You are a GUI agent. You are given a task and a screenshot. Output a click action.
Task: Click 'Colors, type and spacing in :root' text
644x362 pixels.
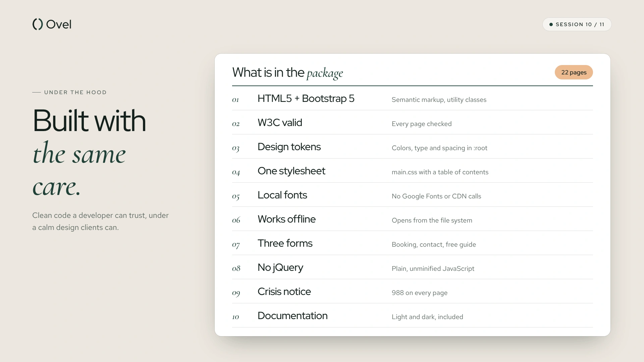click(439, 148)
